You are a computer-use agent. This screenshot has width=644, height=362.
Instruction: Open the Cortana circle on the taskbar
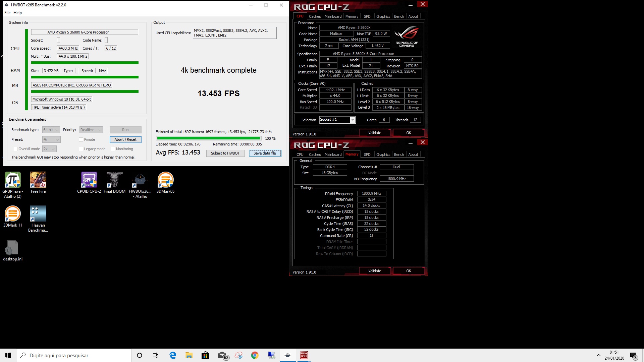140,355
